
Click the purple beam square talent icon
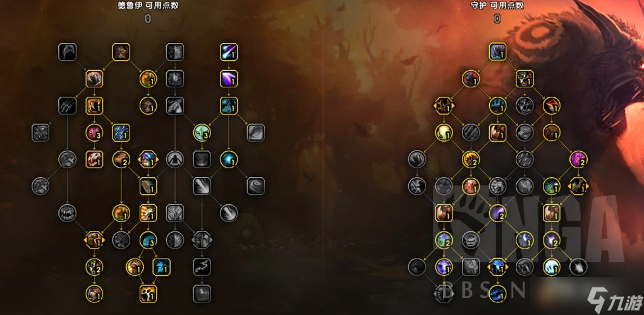tap(229, 78)
